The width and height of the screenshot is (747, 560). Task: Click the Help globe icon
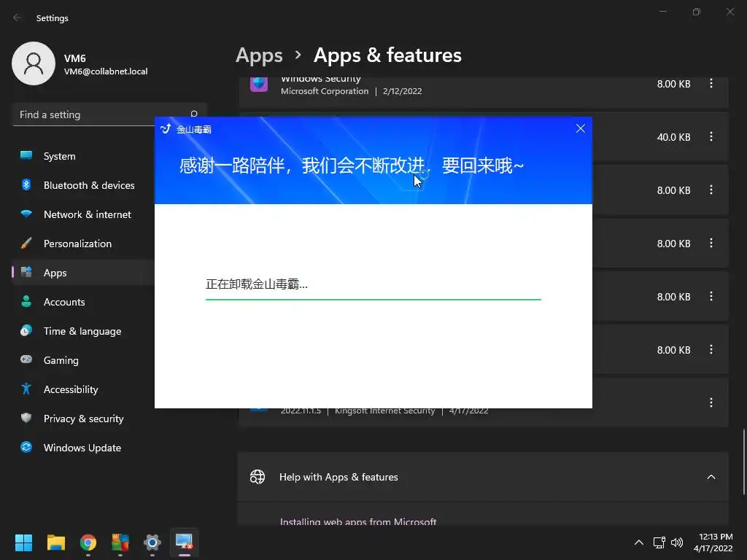point(258,477)
